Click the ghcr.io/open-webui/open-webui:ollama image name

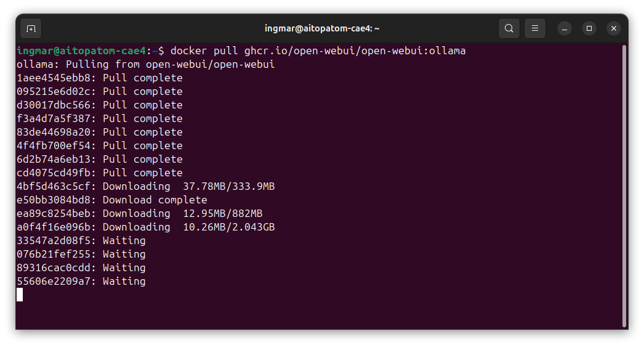pyautogui.click(x=348, y=51)
